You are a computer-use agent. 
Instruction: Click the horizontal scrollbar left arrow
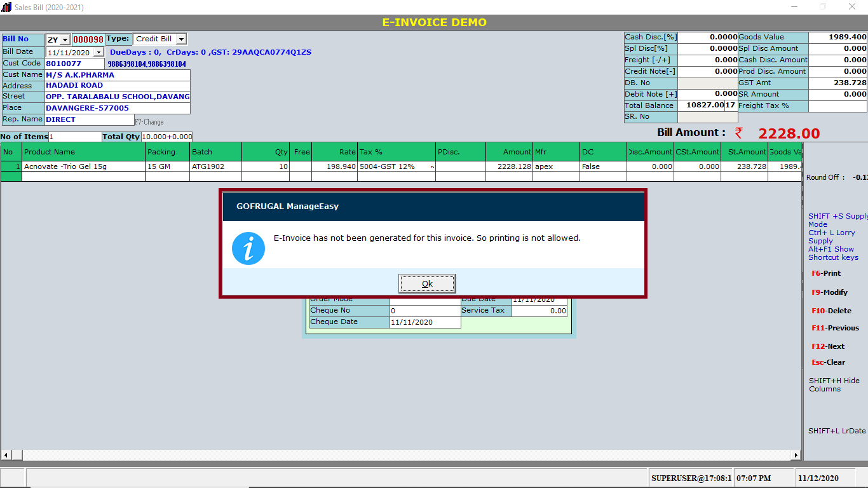tap(6, 455)
